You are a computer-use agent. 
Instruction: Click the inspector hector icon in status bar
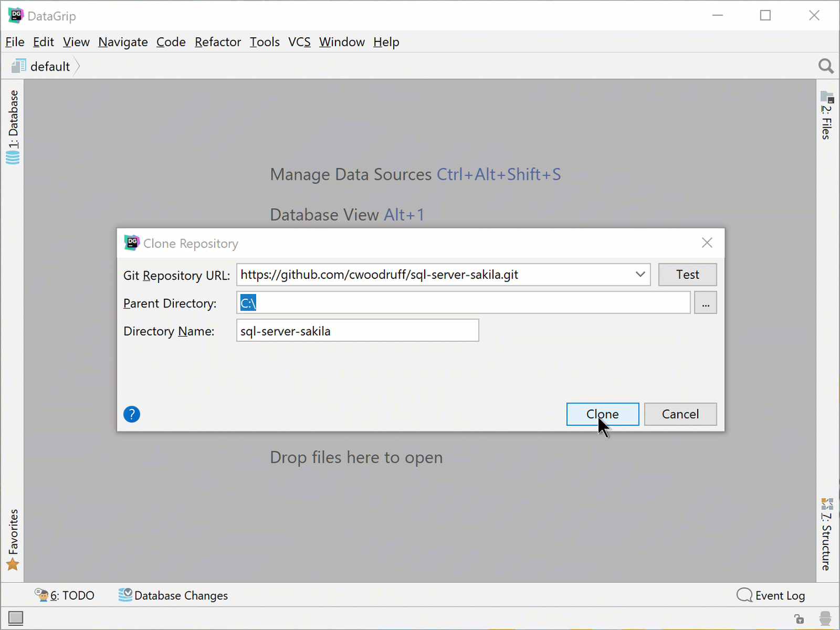point(825,618)
